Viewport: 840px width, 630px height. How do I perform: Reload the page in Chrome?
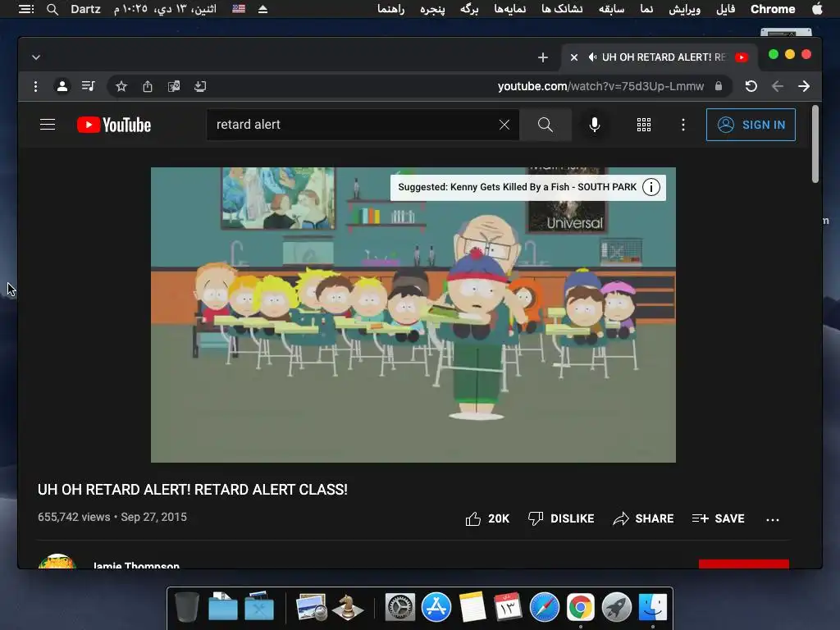751,86
